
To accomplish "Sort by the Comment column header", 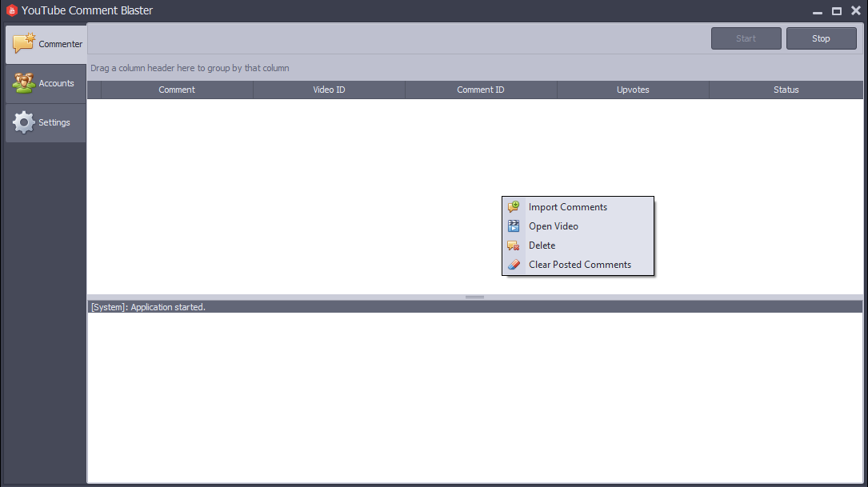I will (x=177, y=90).
